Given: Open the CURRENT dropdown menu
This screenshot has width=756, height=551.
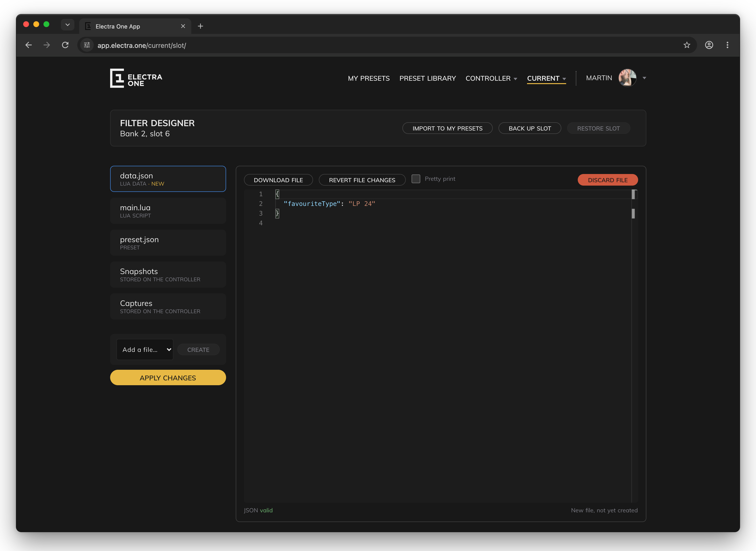Looking at the screenshot, I should click(x=546, y=78).
